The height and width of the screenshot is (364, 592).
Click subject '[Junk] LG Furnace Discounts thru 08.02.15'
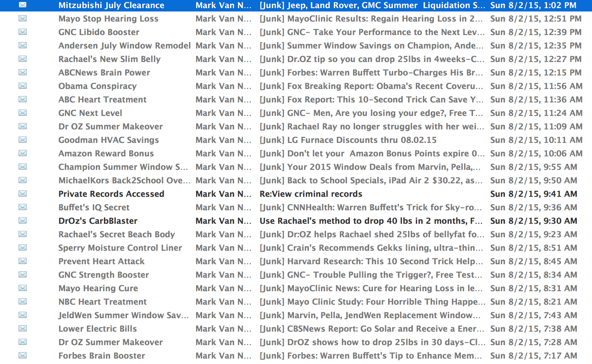pyautogui.click(x=348, y=140)
